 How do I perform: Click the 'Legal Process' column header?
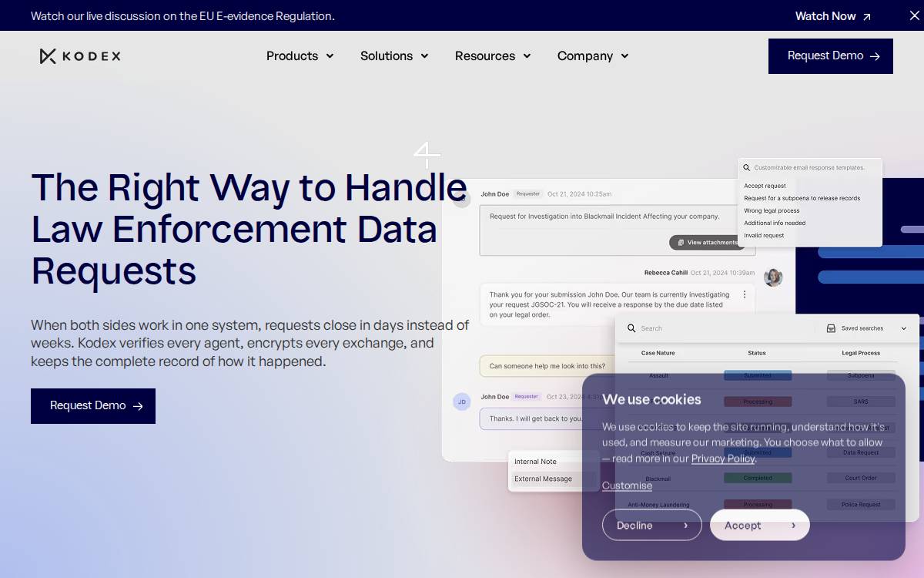[x=861, y=353]
